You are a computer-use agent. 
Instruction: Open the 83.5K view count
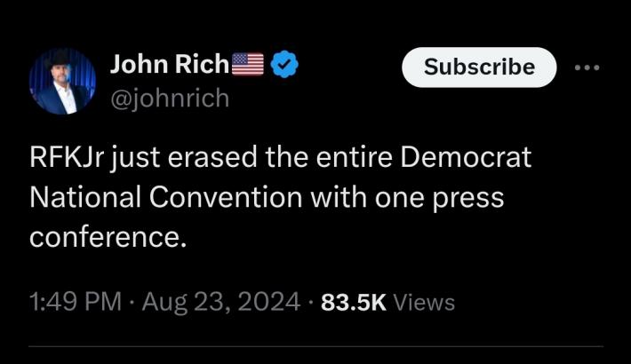(353, 302)
